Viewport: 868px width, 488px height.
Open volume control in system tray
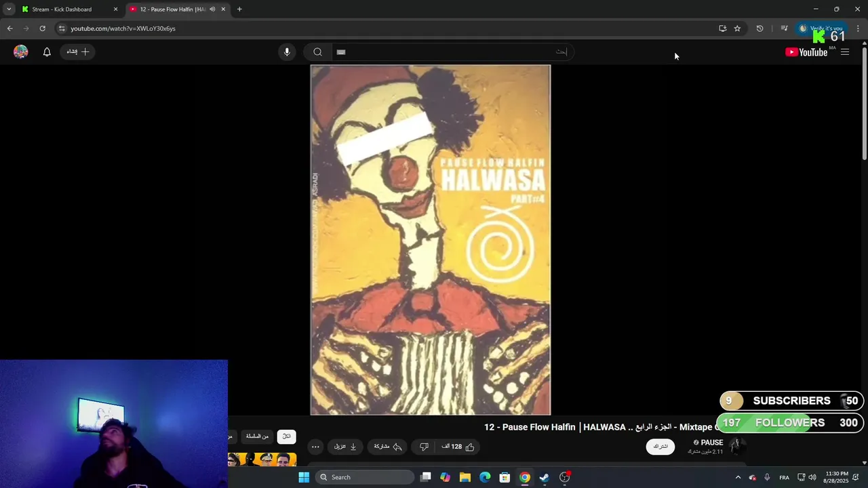tap(812, 477)
